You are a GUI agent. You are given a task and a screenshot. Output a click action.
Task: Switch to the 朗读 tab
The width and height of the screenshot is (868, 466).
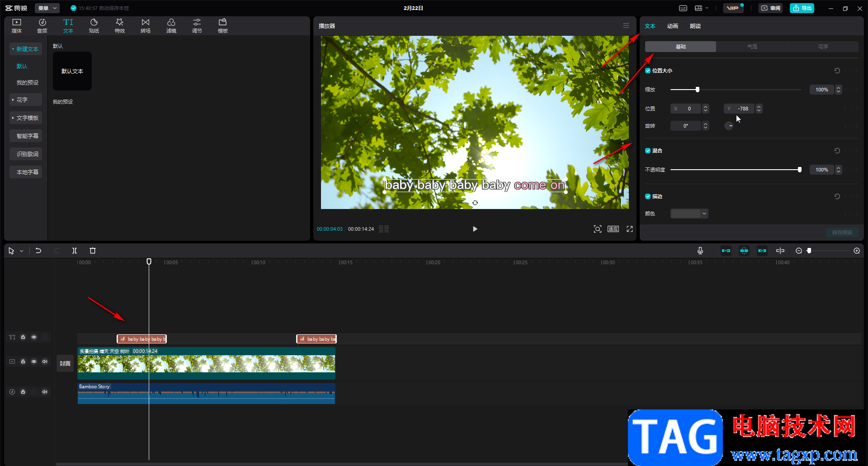695,26
